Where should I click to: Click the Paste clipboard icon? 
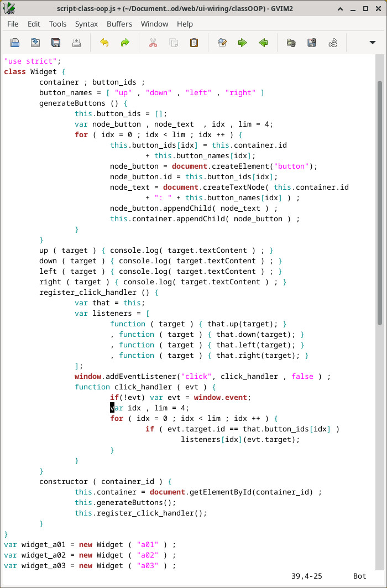pyautogui.click(x=194, y=43)
